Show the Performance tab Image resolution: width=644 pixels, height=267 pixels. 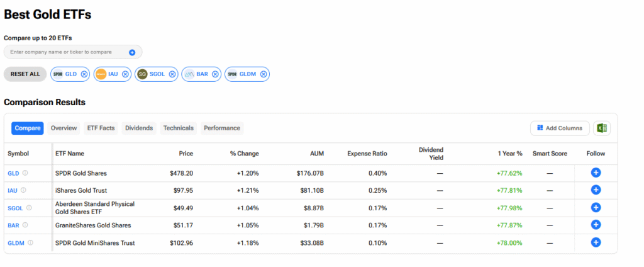(222, 128)
